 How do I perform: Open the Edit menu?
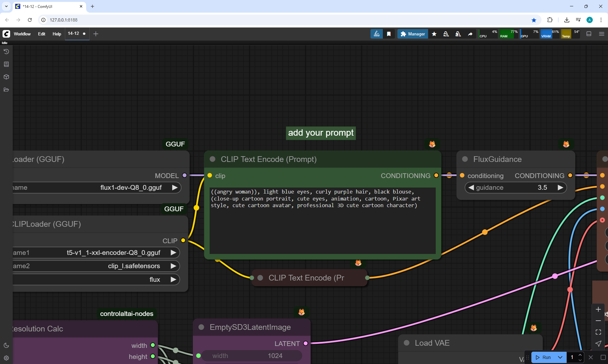[41, 34]
